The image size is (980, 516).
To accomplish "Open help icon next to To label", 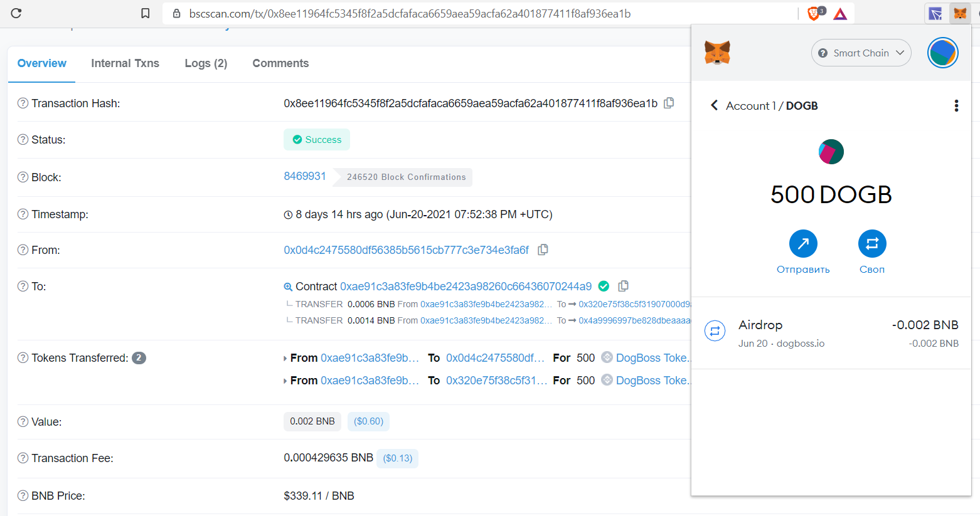I will click(23, 286).
